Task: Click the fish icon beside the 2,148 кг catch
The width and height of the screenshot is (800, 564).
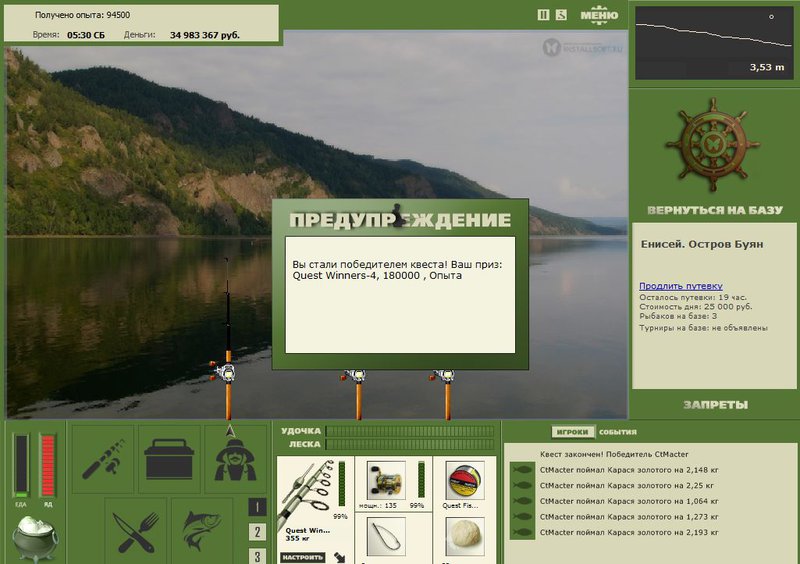Action: (x=522, y=470)
